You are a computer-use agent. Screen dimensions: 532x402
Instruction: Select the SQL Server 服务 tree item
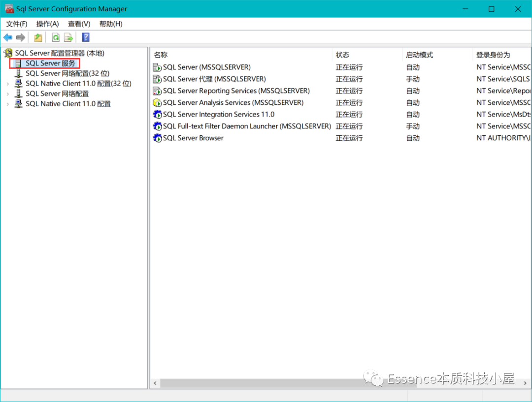point(51,63)
